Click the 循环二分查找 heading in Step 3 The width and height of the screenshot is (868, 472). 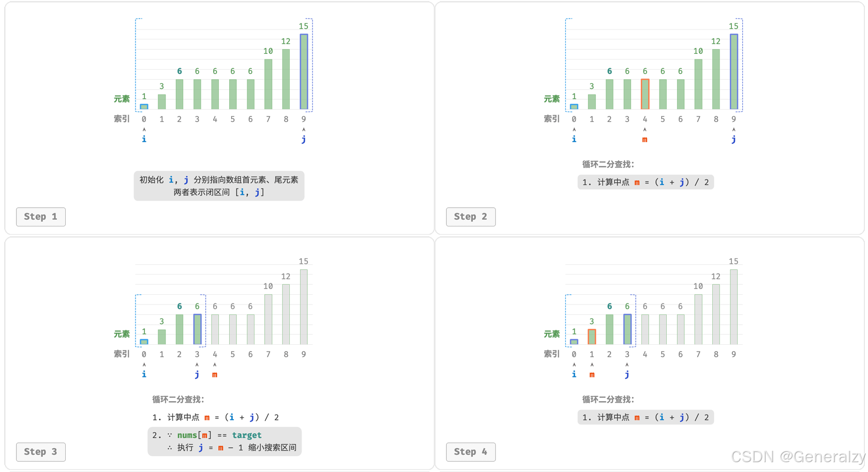click(178, 400)
